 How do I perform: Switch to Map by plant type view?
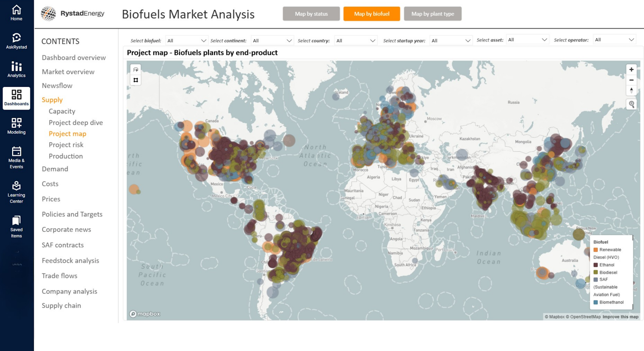[x=433, y=14]
